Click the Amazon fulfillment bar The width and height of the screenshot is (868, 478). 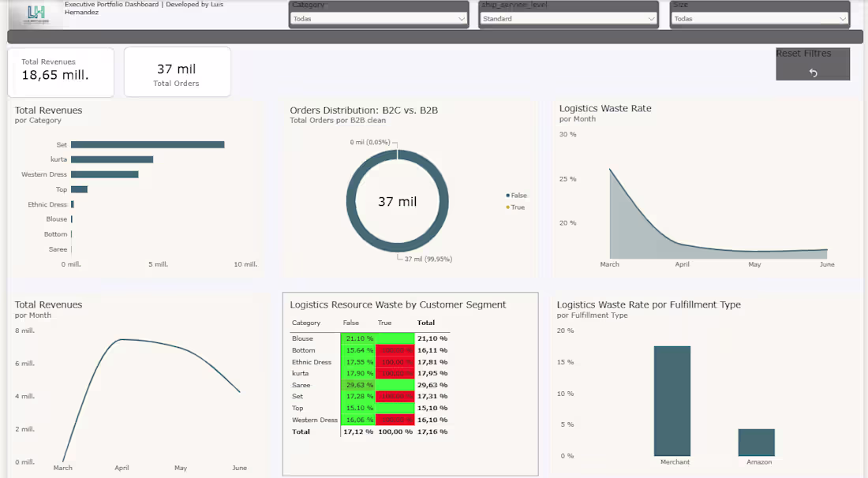click(x=756, y=442)
